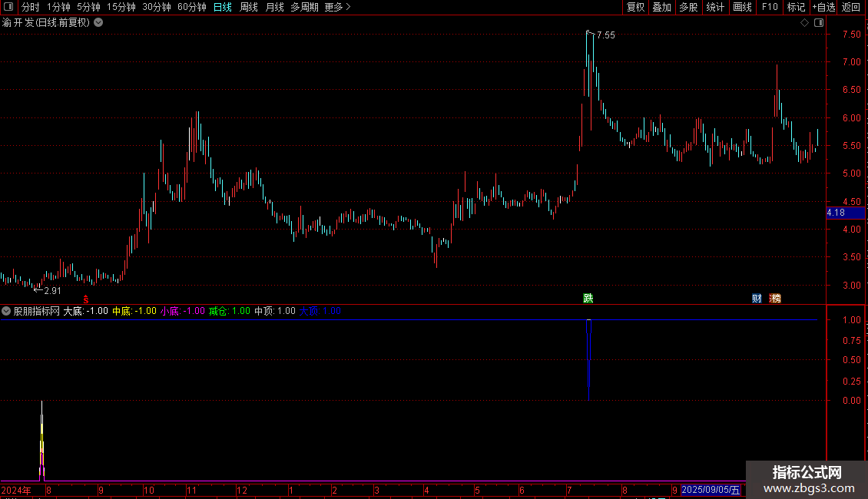Screen dimensions: 868x499
Task: Click the 渝开发(日线.前复权) chart title
Action: coord(46,23)
